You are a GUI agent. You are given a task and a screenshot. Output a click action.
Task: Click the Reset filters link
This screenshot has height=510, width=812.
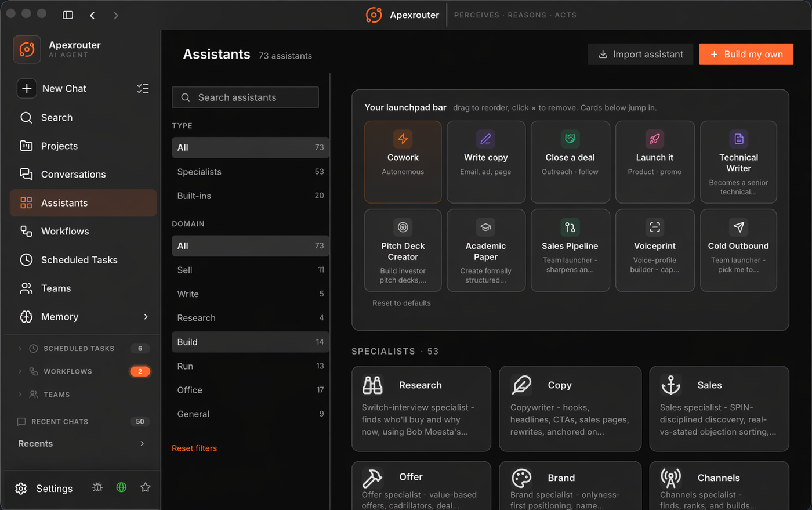click(194, 448)
